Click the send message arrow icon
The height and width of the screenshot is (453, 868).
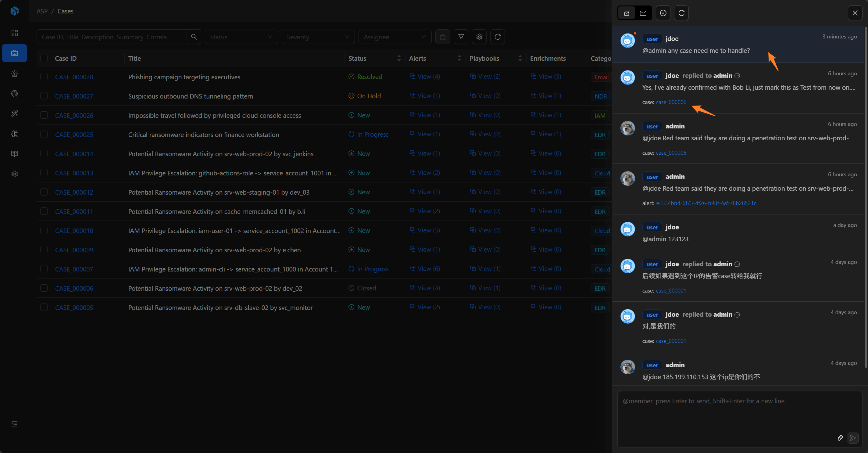tap(853, 438)
